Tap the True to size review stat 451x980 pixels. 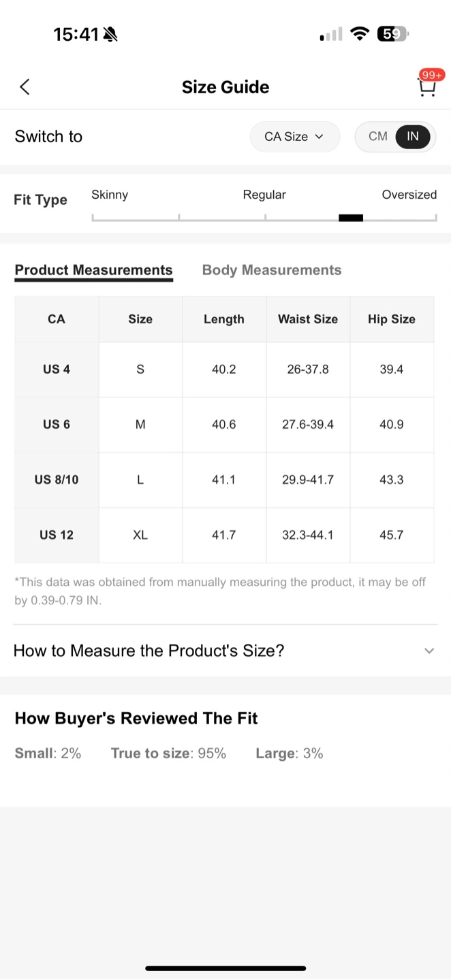coord(168,753)
